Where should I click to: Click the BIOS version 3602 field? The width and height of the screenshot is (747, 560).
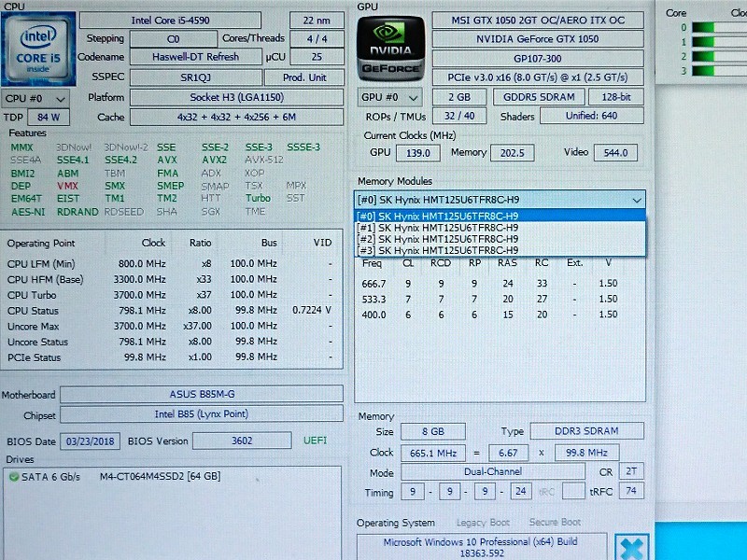click(242, 441)
